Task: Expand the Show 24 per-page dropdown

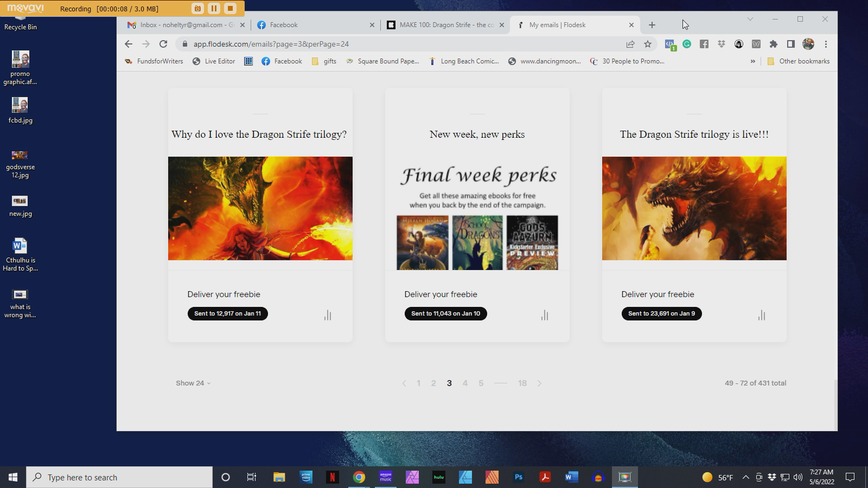Action: (x=193, y=383)
